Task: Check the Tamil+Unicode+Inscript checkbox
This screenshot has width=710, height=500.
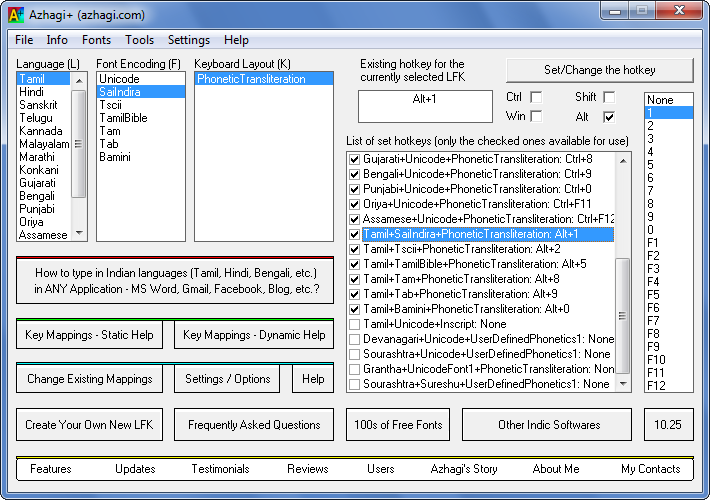Action: [x=355, y=324]
